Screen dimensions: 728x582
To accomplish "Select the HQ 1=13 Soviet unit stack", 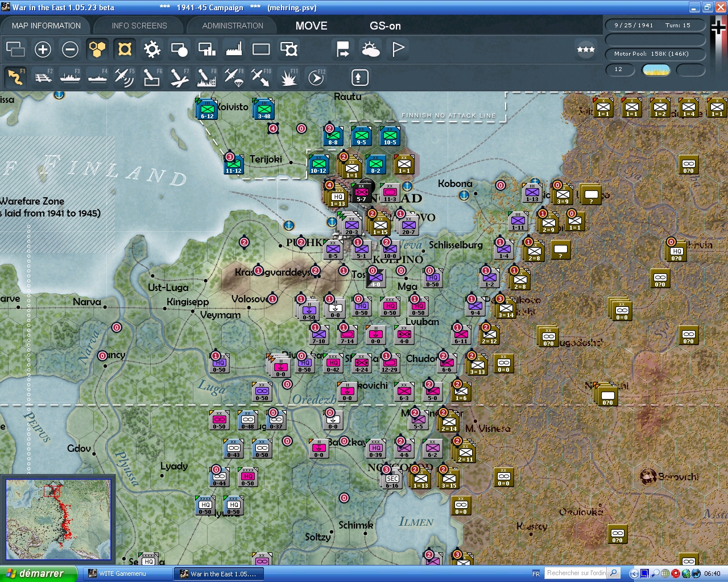I will (x=337, y=197).
